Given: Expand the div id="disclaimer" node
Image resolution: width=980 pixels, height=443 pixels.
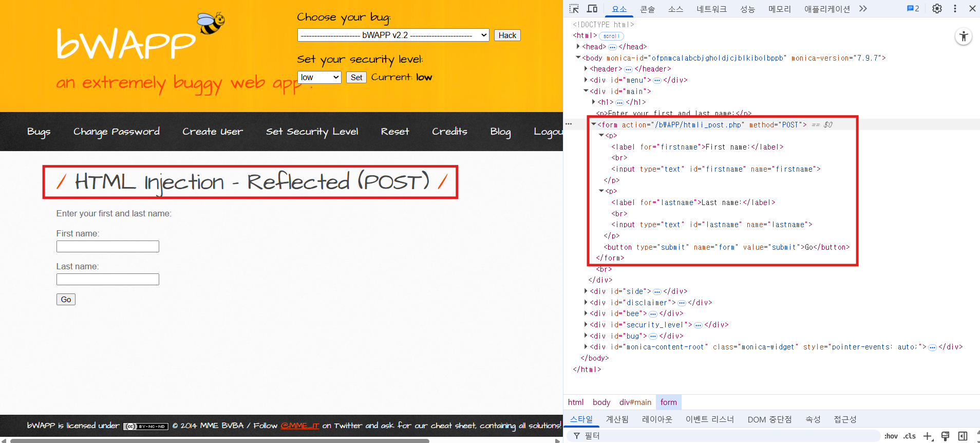Looking at the screenshot, I should (x=586, y=303).
